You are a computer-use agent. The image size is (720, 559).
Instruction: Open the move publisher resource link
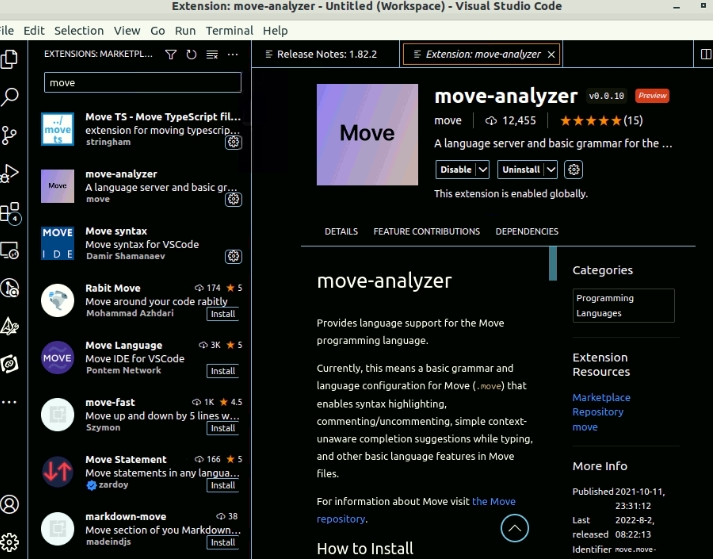coord(585,427)
